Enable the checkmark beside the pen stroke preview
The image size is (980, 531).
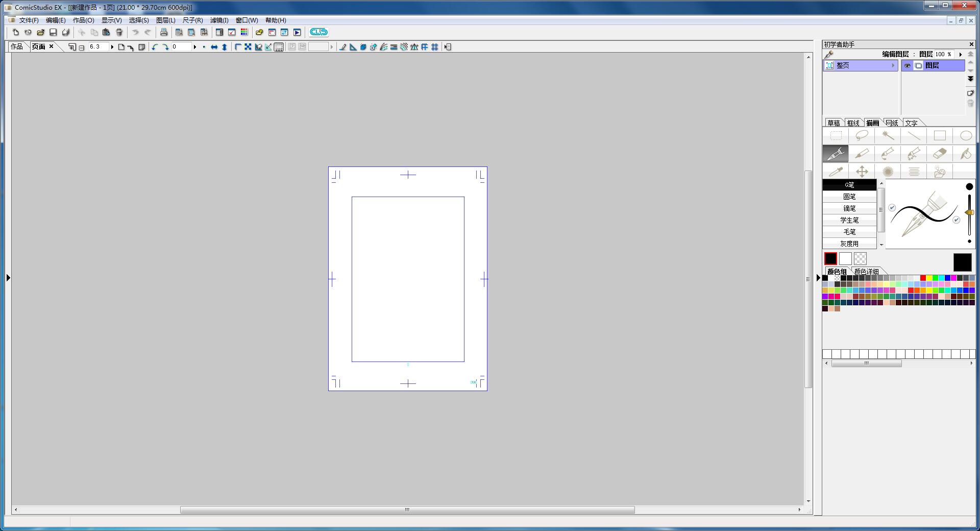891,208
